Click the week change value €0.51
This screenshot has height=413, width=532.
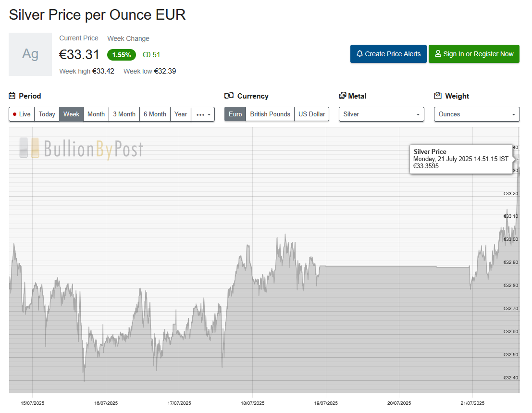[x=151, y=55]
